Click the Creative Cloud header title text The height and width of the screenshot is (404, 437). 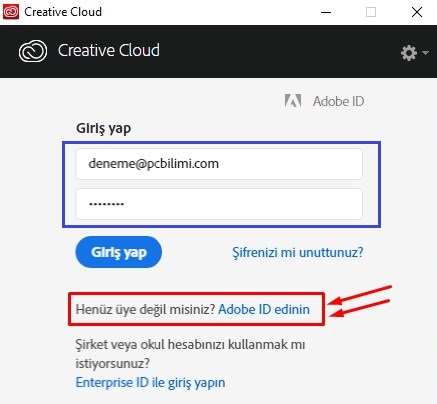tap(109, 50)
